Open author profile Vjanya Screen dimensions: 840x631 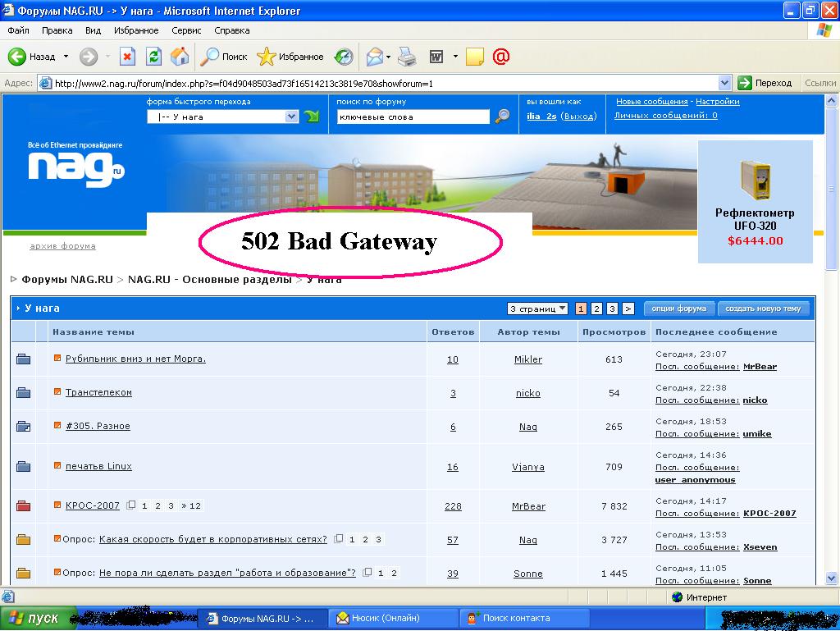coord(527,467)
